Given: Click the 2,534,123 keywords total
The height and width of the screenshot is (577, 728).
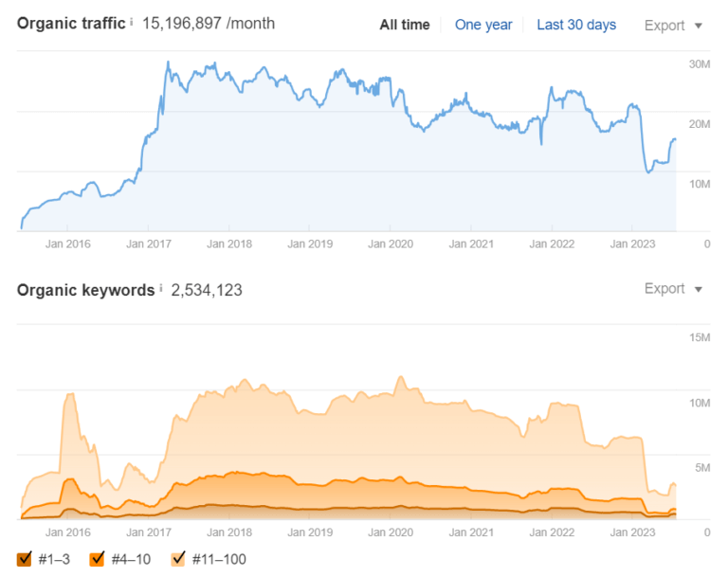Looking at the screenshot, I should [207, 290].
